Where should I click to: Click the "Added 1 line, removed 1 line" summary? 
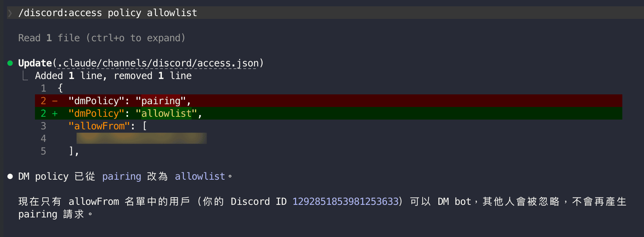[x=113, y=76]
